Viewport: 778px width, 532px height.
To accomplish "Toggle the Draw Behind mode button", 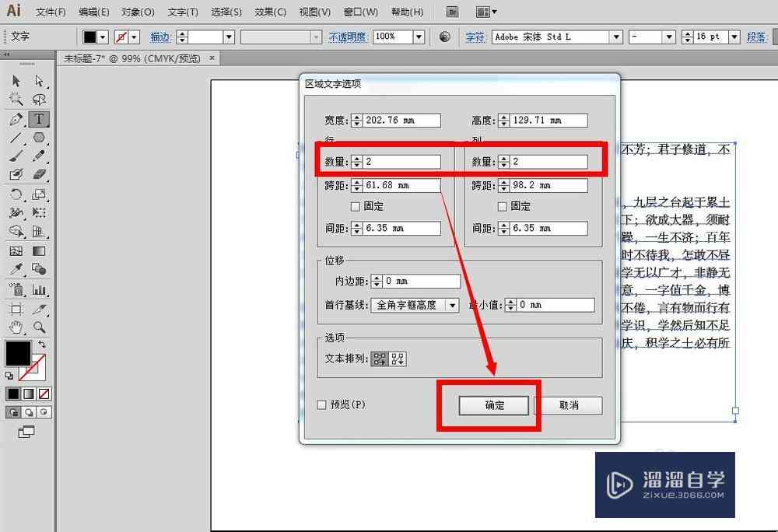I will tap(29, 412).
